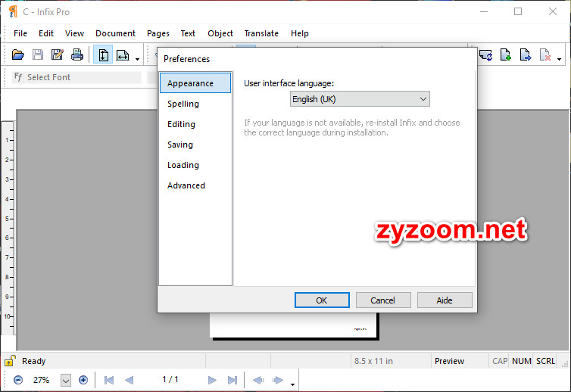Click the document security lock icon
This screenshot has height=392, width=571.
coord(10,361)
